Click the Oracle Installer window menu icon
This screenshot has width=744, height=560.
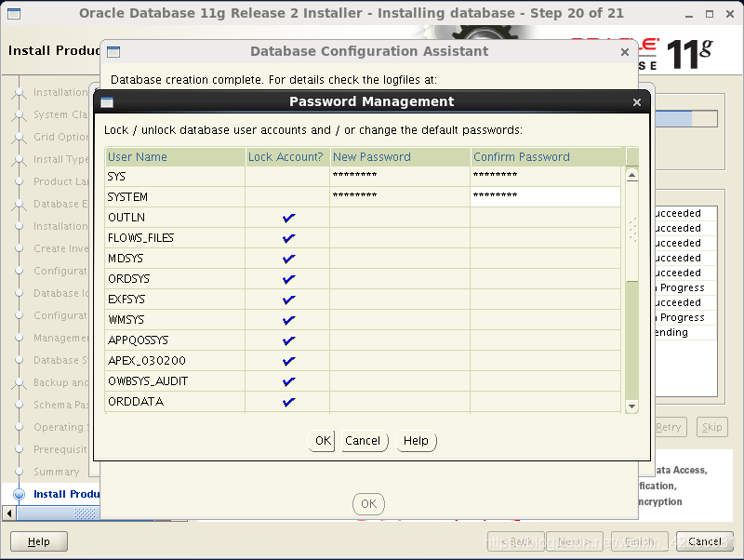click(14, 13)
